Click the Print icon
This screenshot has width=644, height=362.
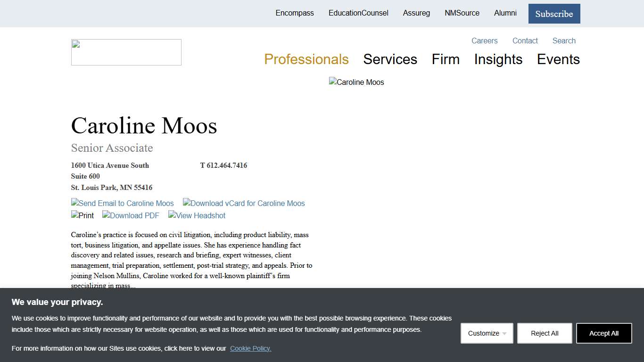pos(83,215)
